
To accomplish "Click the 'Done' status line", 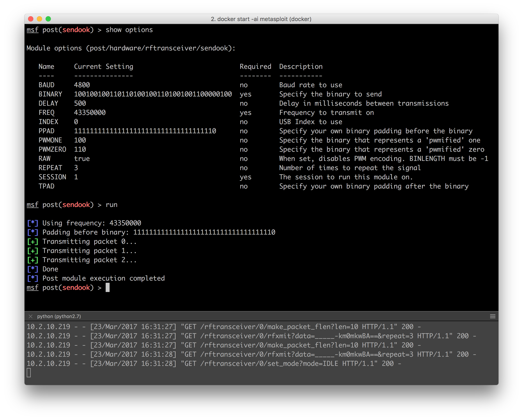I will tap(50, 269).
